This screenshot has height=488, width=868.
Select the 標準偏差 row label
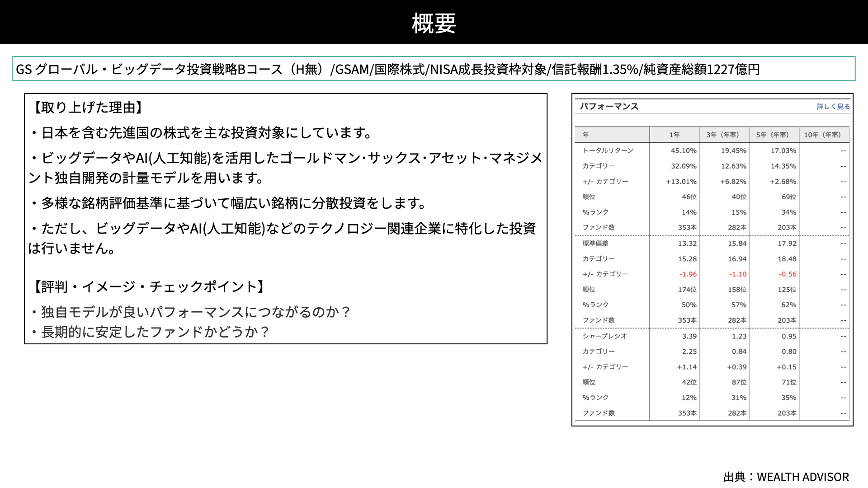click(595, 243)
